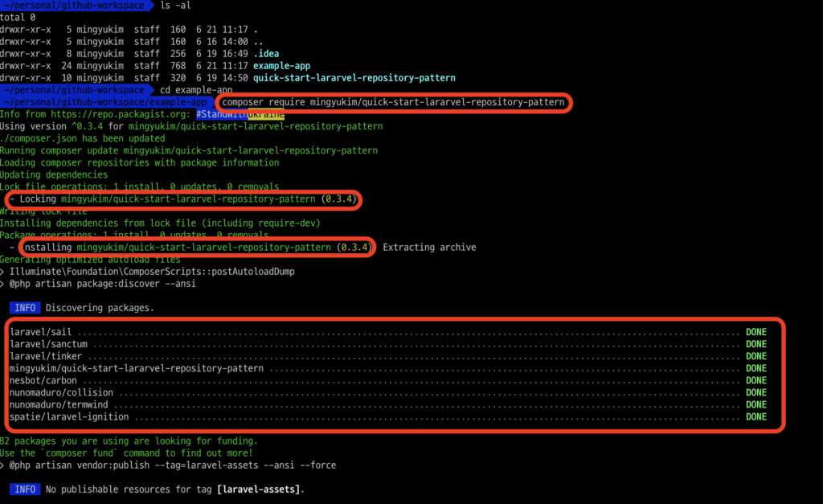Select the 'Locking mingyukim/...' line
This screenshot has height=504, width=823.
[183, 199]
